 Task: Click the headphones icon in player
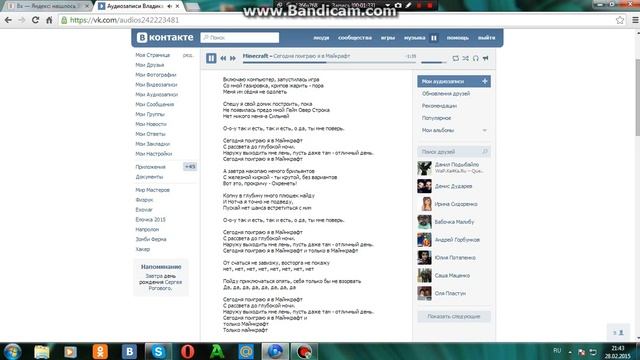(x=476, y=58)
